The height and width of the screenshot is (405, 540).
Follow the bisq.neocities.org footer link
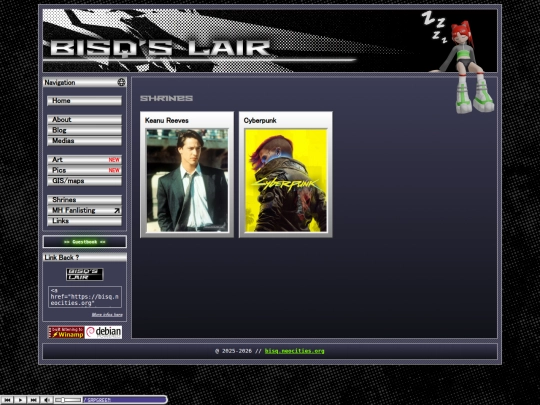tap(294, 351)
